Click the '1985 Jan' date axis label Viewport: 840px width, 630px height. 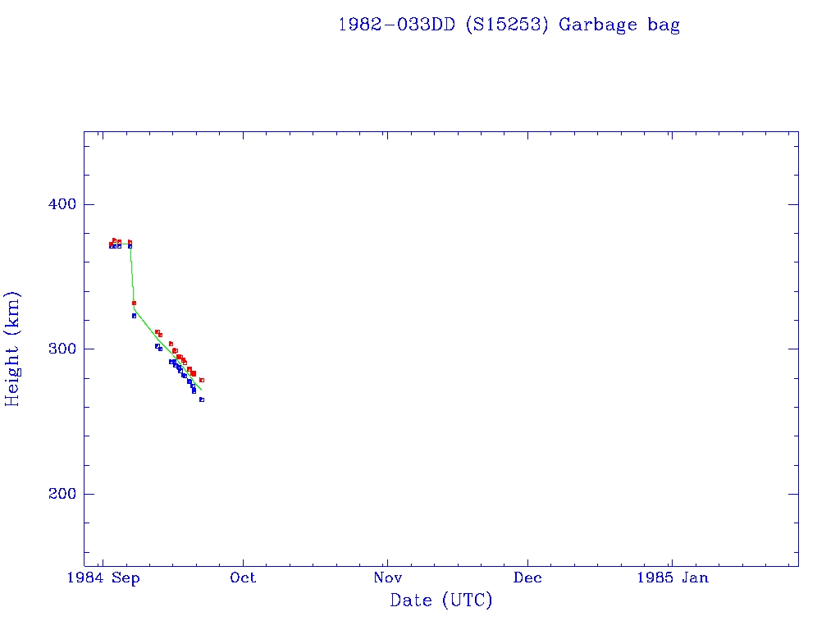[x=673, y=578]
